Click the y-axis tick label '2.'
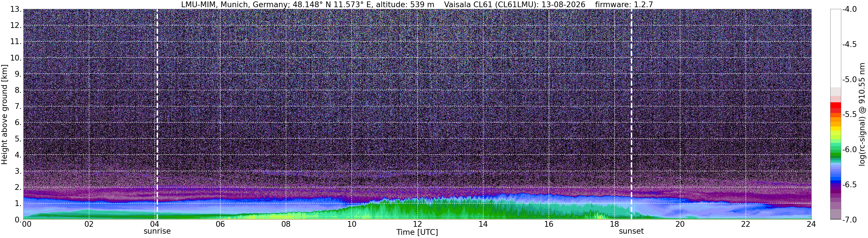The height and width of the screenshot is (238, 868). tap(18, 187)
